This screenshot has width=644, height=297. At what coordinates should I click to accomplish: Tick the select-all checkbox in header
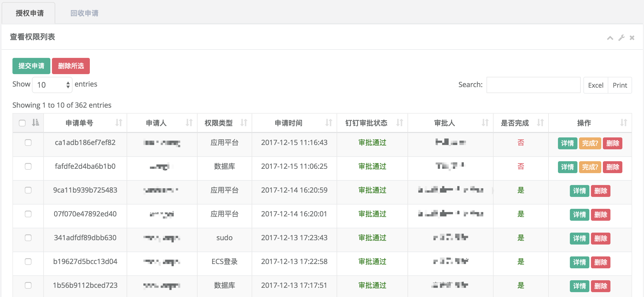point(22,123)
